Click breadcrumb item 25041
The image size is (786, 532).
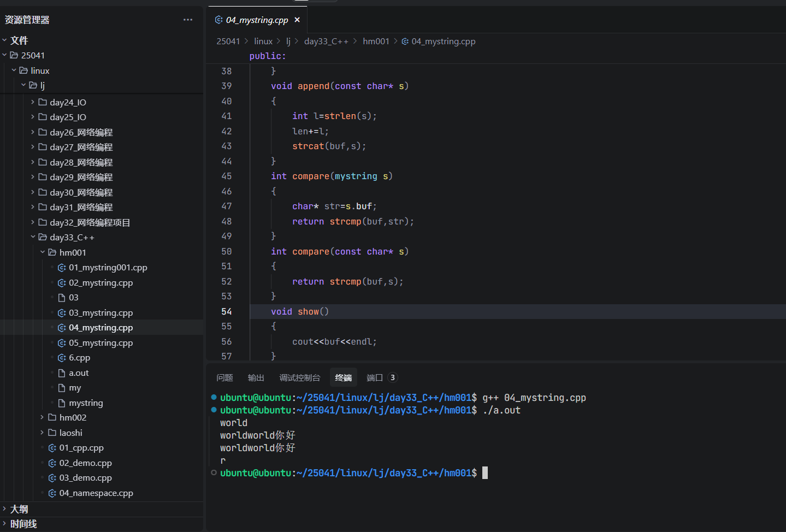tap(228, 42)
